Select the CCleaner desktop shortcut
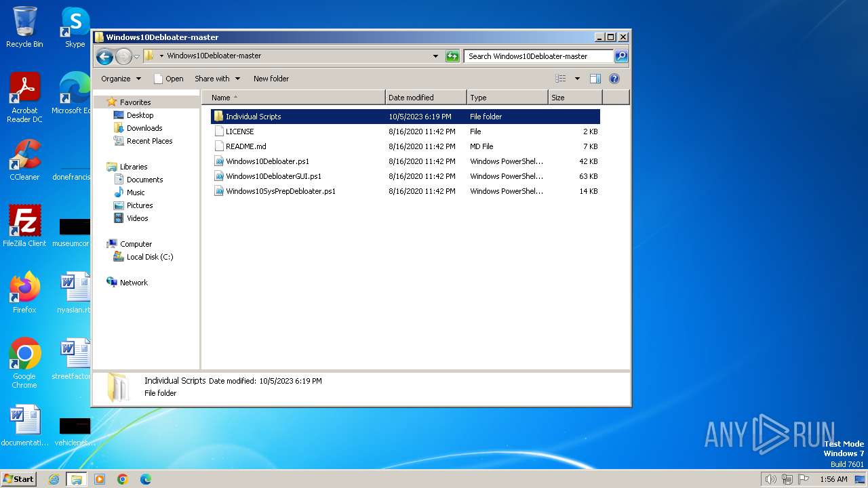 pyautogui.click(x=24, y=160)
